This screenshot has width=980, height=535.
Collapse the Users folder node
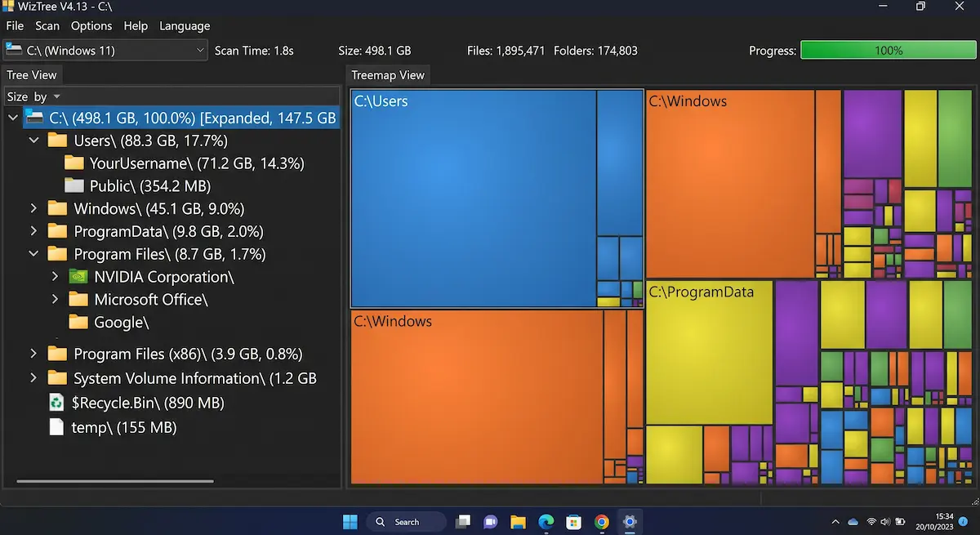point(34,140)
